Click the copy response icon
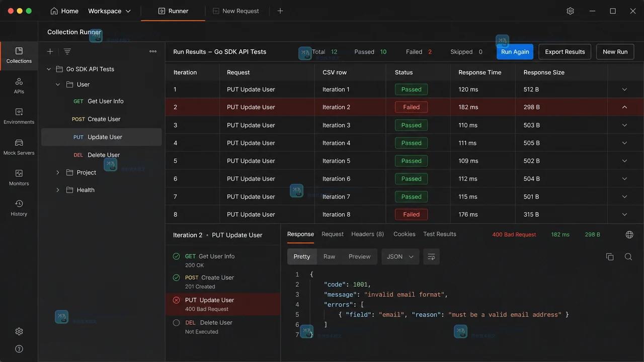 click(x=610, y=256)
